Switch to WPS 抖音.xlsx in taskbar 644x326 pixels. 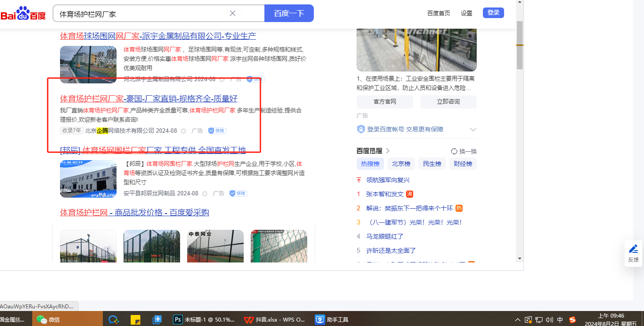click(x=275, y=319)
